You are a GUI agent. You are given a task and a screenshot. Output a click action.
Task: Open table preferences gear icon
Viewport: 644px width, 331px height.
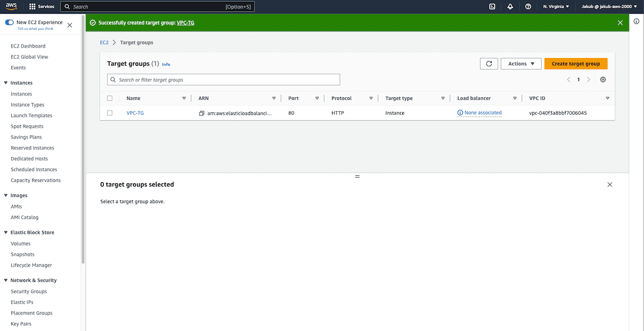coord(603,80)
